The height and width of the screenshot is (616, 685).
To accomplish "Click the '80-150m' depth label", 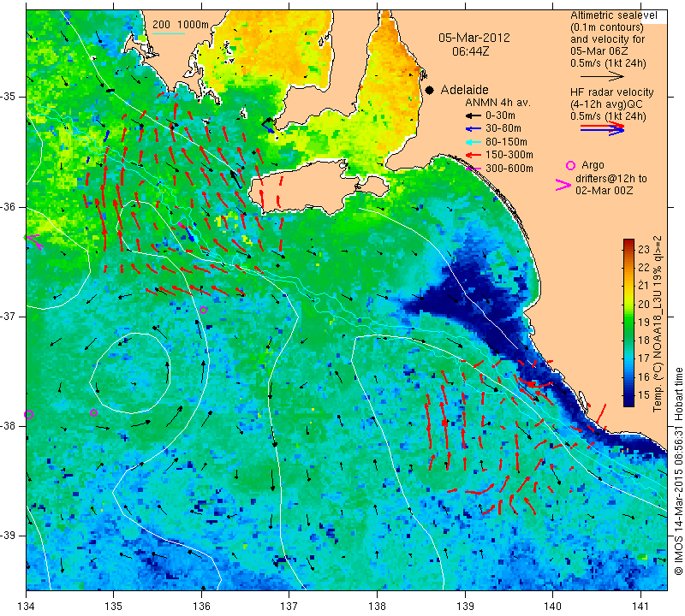I will pos(506,142).
